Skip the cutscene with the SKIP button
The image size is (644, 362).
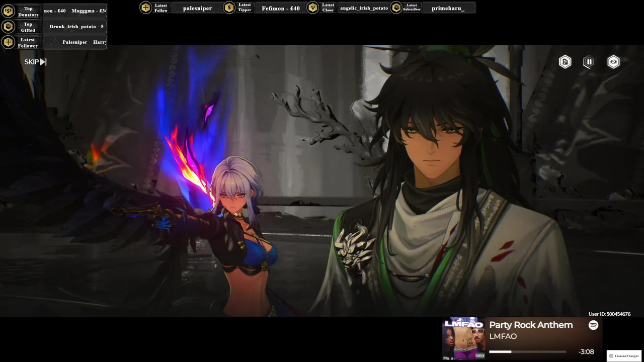coord(35,62)
